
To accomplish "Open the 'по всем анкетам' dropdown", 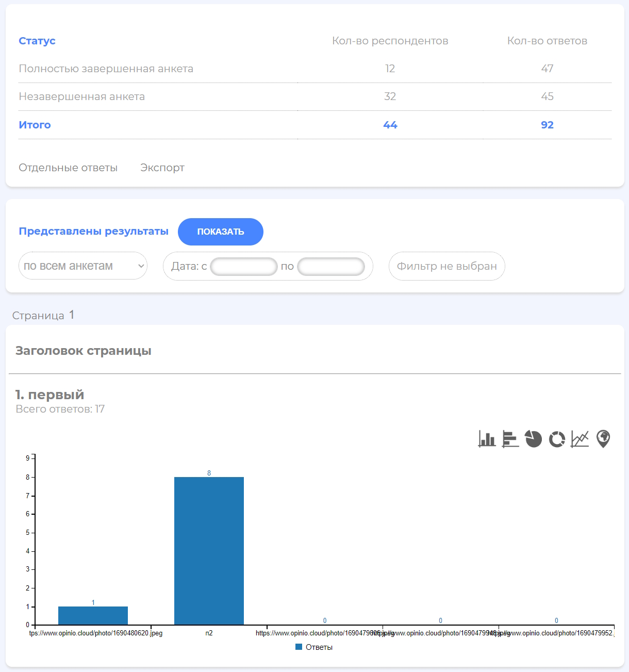I will click(x=83, y=266).
